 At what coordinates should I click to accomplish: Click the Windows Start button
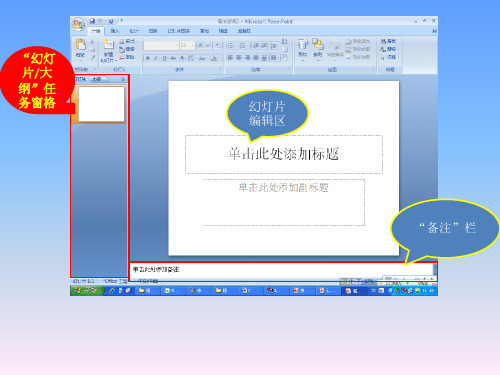[x=86, y=291]
